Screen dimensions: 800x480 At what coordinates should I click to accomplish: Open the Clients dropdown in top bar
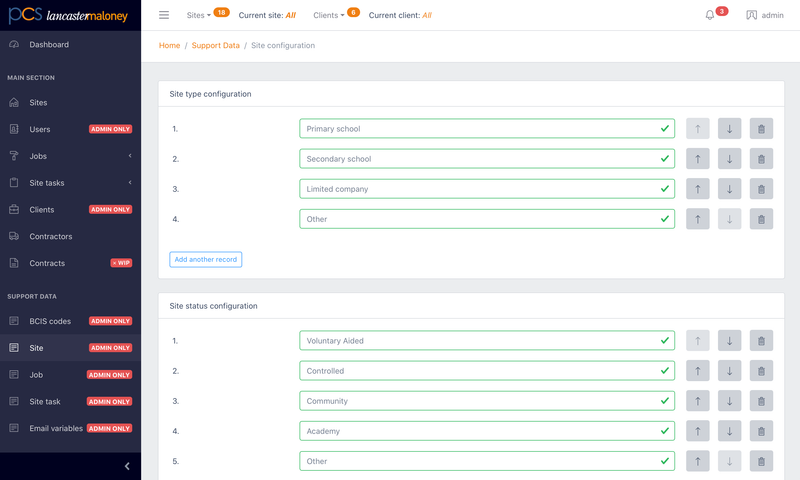pyautogui.click(x=329, y=15)
